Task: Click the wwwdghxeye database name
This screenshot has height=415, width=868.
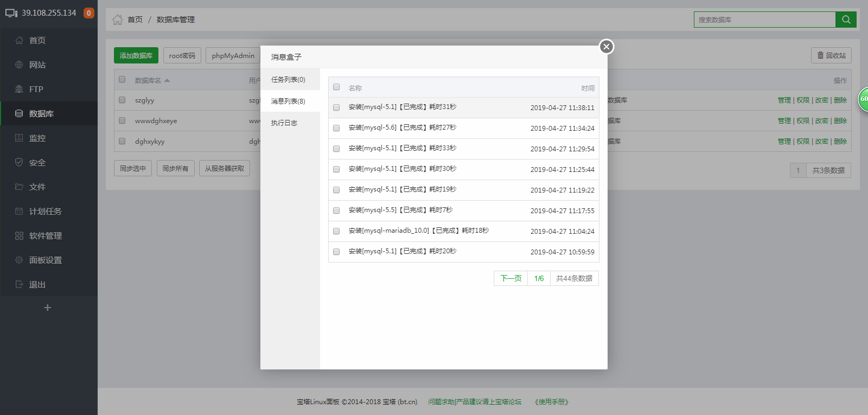Action: point(156,120)
